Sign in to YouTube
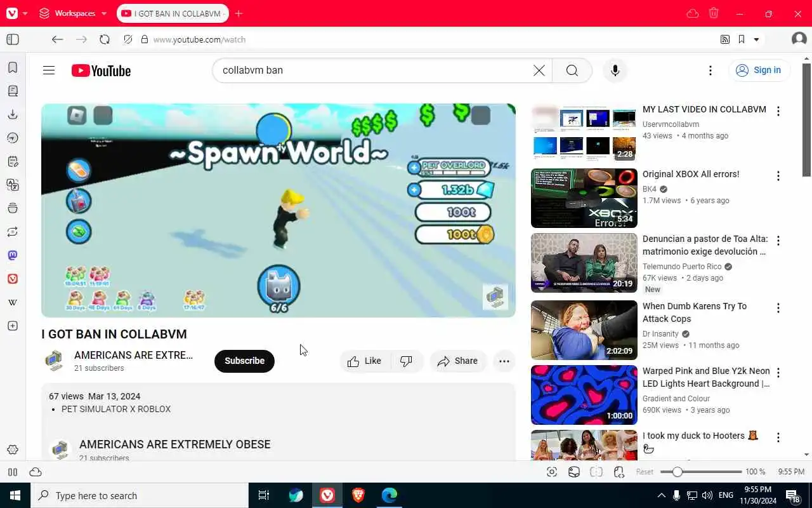This screenshot has height=508, width=812. click(x=759, y=70)
